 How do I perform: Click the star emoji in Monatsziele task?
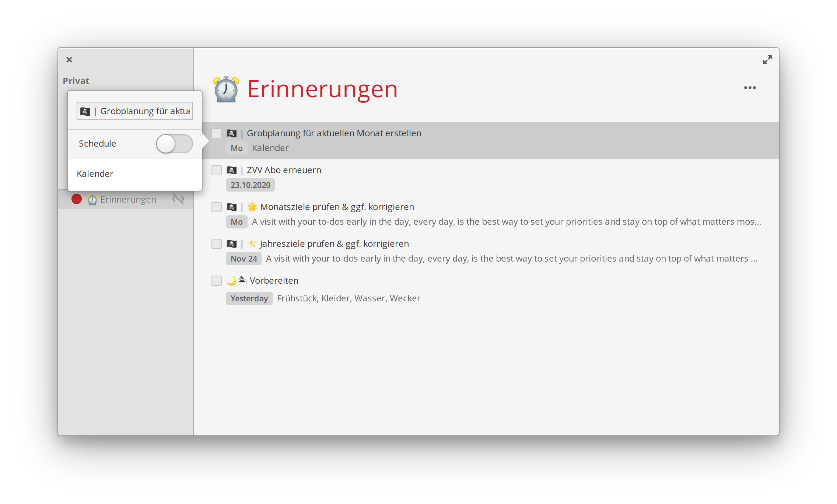(x=252, y=207)
